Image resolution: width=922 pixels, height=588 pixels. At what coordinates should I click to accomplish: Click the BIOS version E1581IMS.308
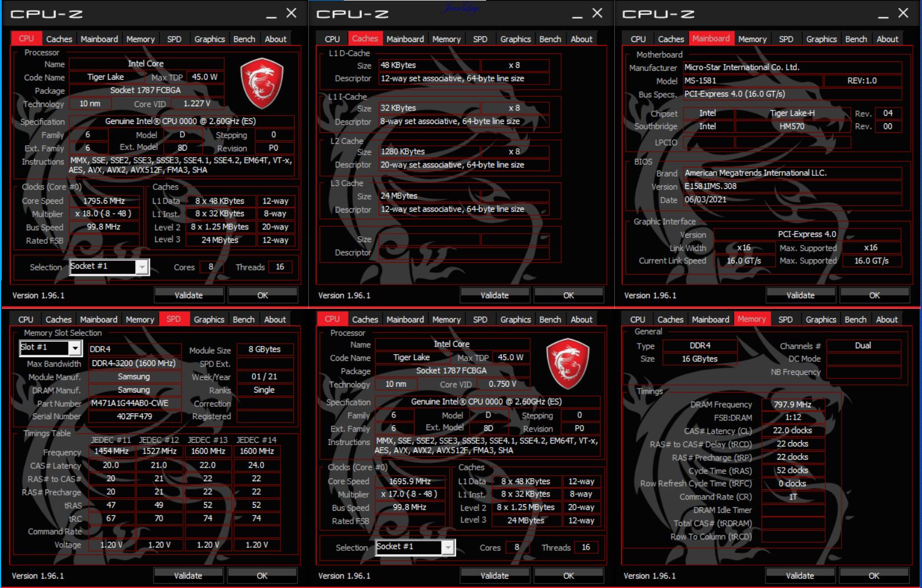(792, 186)
